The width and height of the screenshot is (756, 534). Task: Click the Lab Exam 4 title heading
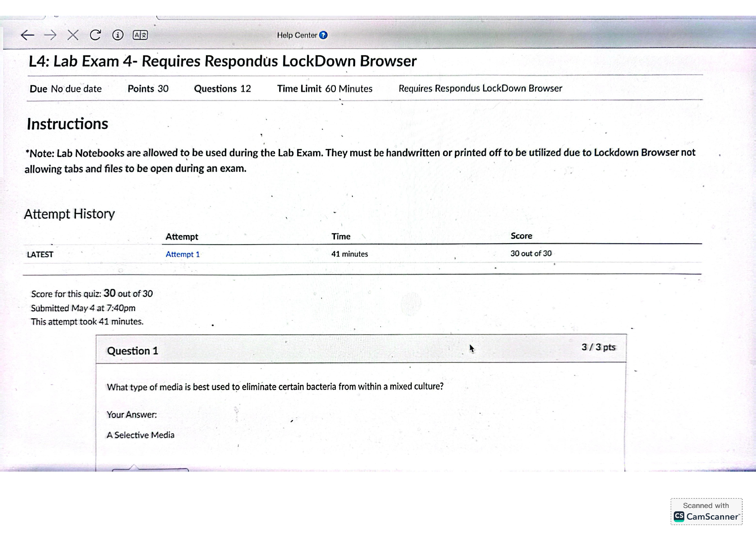coord(222,61)
